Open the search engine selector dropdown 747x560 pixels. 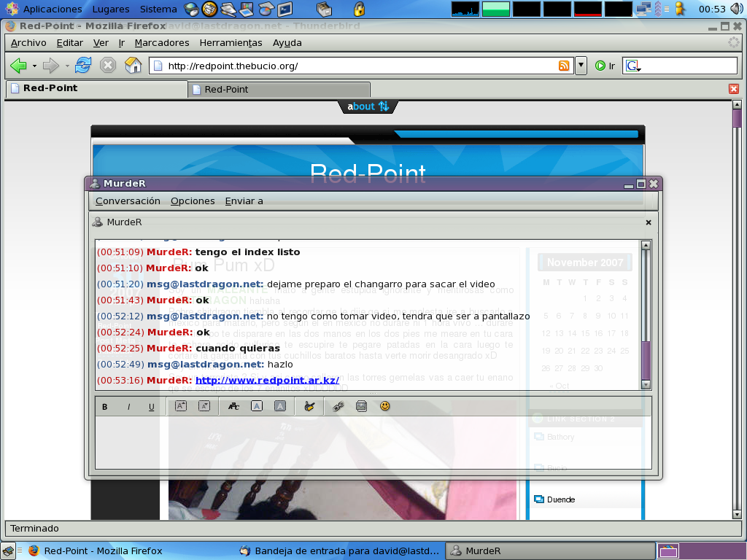point(632,66)
